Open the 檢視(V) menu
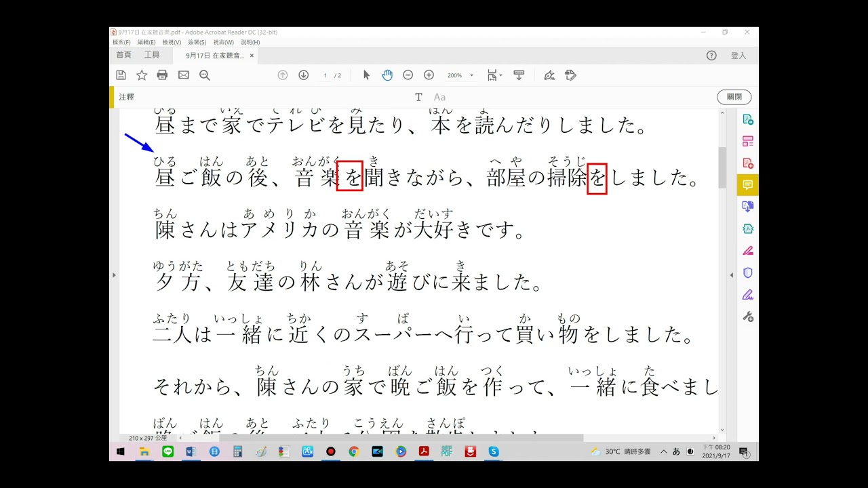The image size is (868, 488). tap(172, 42)
